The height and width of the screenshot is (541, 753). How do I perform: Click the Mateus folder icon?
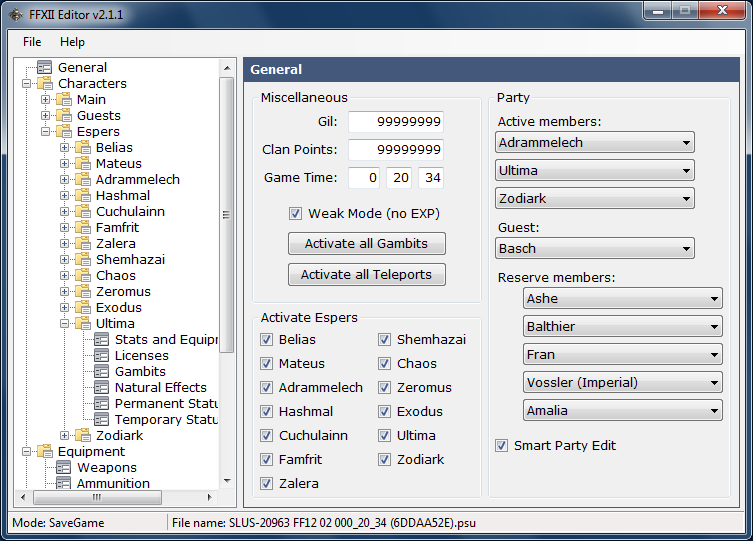pos(83,163)
